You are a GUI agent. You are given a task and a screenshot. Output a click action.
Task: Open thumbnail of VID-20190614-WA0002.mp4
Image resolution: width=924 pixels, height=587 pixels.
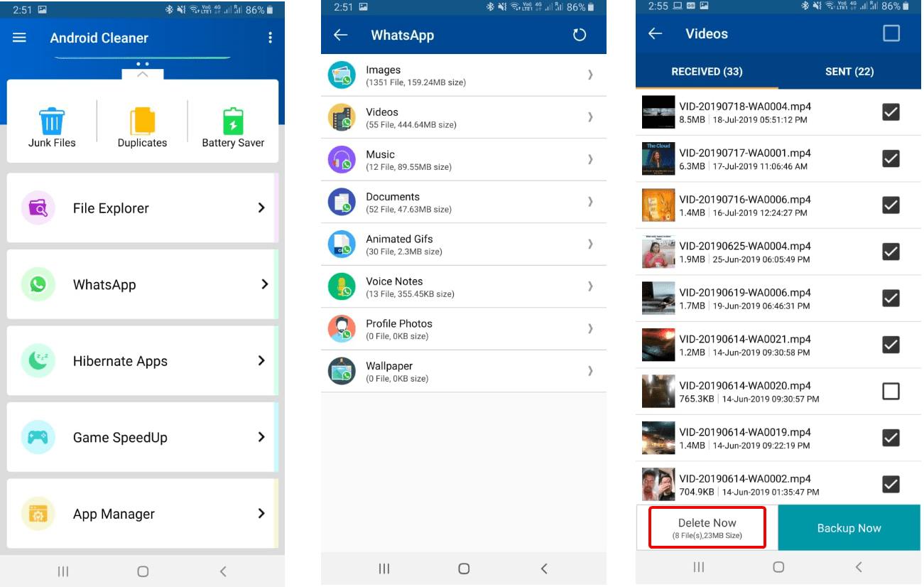pyautogui.click(x=658, y=484)
